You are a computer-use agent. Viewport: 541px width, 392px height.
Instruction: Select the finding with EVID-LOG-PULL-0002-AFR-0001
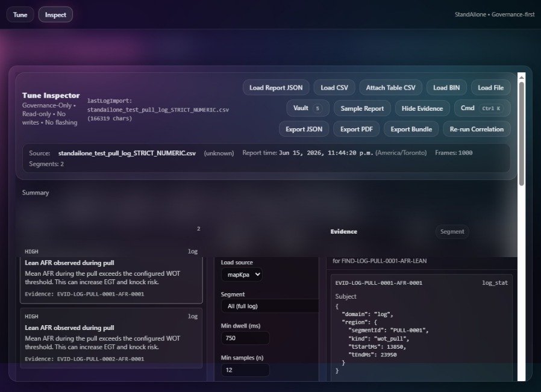pyautogui.click(x=111, y=338)
